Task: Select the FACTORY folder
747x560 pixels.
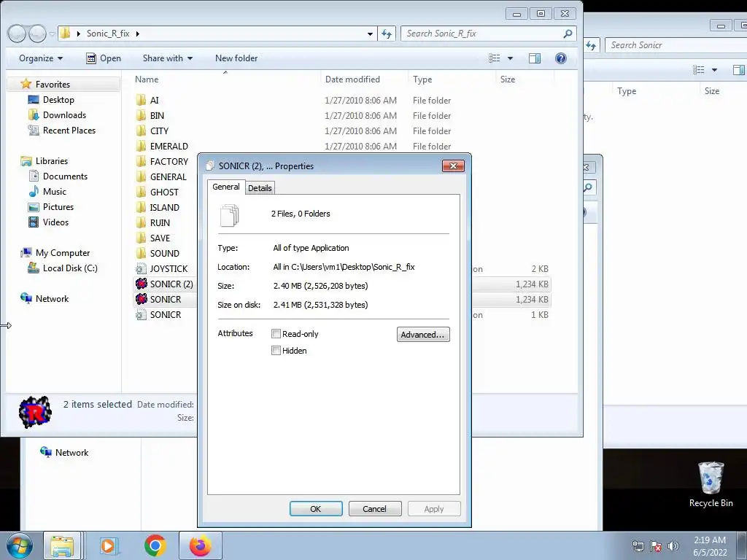Action: point(169,161)
